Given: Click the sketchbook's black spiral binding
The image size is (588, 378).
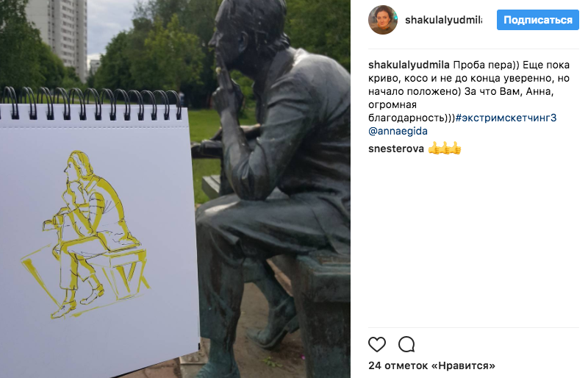Looking at the screenshot, I should 92,103.
